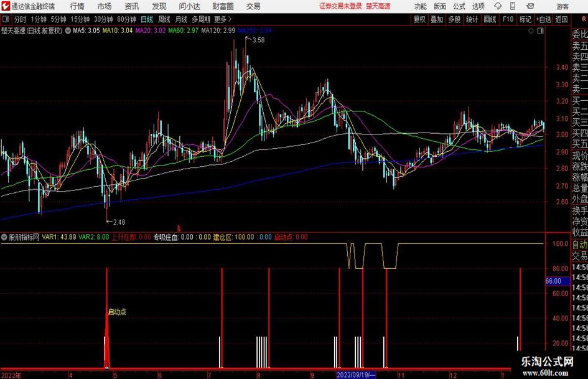Click the R button in right panel
Viewport: 588px width, 379px height.
point(584,19)
